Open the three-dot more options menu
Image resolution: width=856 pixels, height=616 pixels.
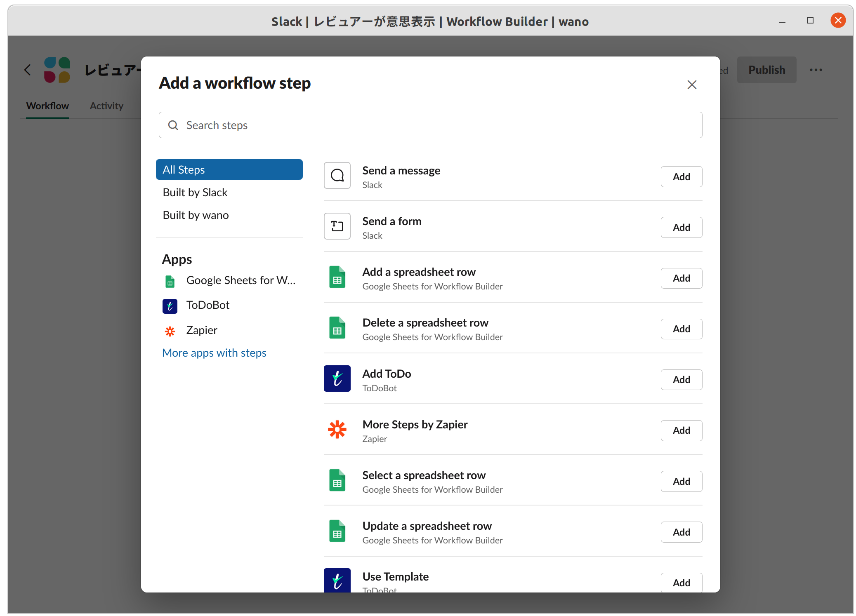[x=816, y=70]
